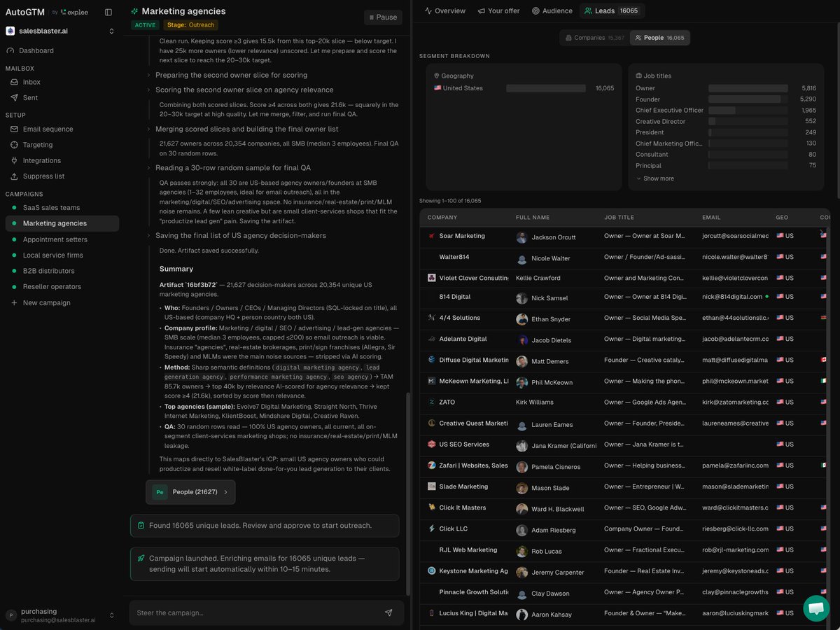The image size is (840, 630).
Task: Open the Suppress list page
Action: pos(43,176)
